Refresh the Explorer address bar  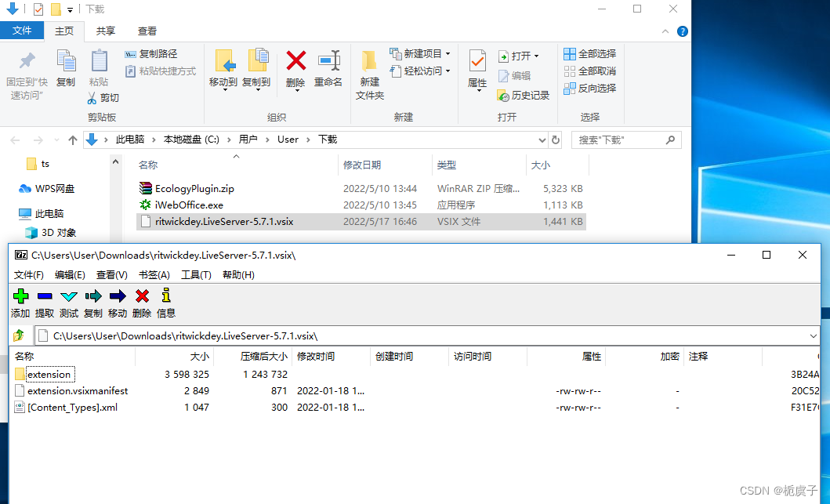click(x=555, y=140)
